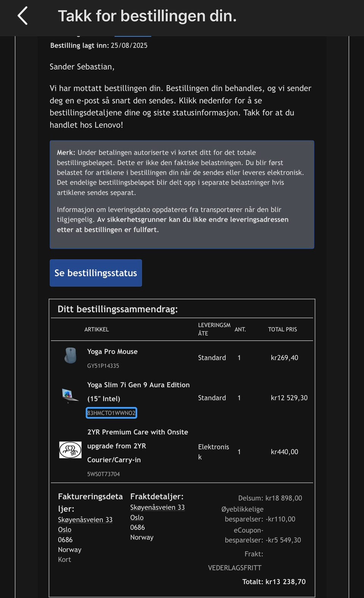Click the Ditt bestillingssammendrag heading
The image size is (364, 598).
(118, 309)
